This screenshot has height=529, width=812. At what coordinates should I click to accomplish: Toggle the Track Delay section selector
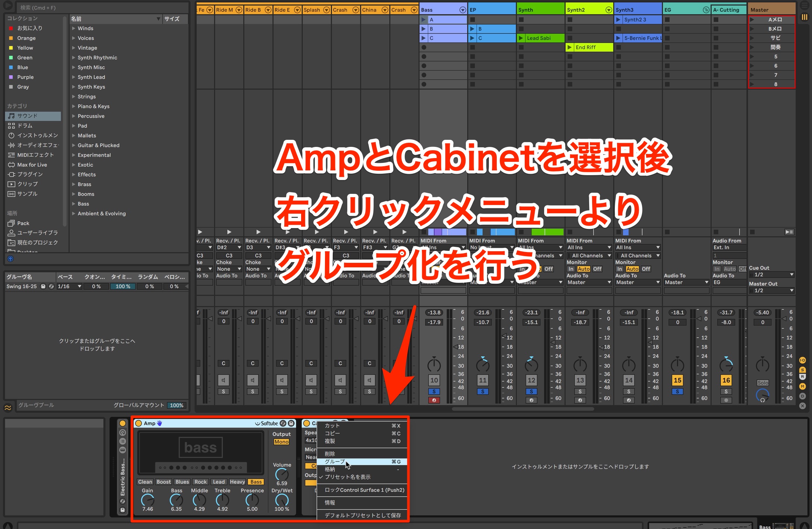(802, 396)
